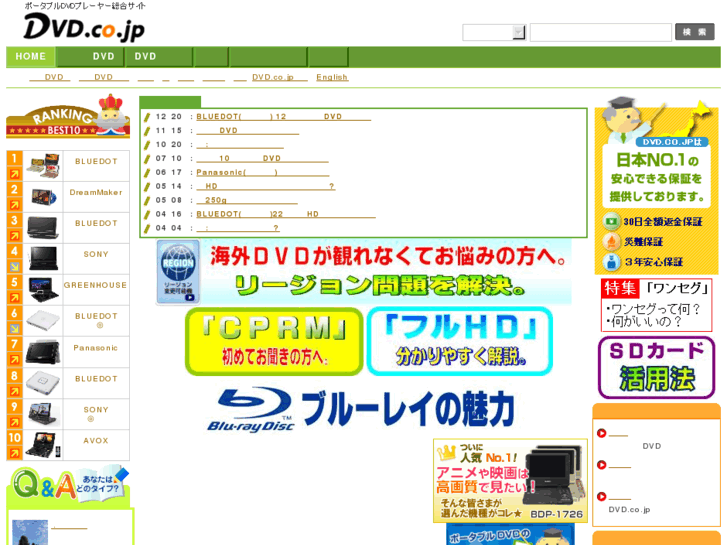Click the gray search button
Image resolution: width=727 pixels, height=545 pixels.
coord(694,32)
